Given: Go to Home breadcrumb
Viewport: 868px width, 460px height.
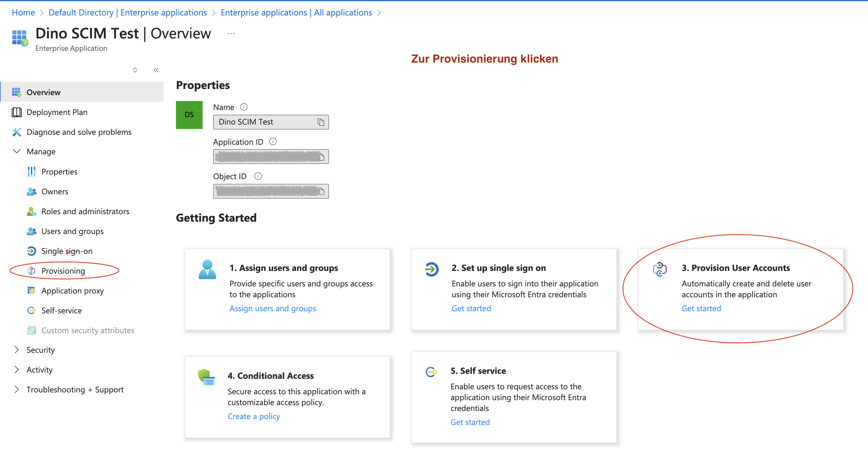Looking at the screenshot, I should point(23,12).
